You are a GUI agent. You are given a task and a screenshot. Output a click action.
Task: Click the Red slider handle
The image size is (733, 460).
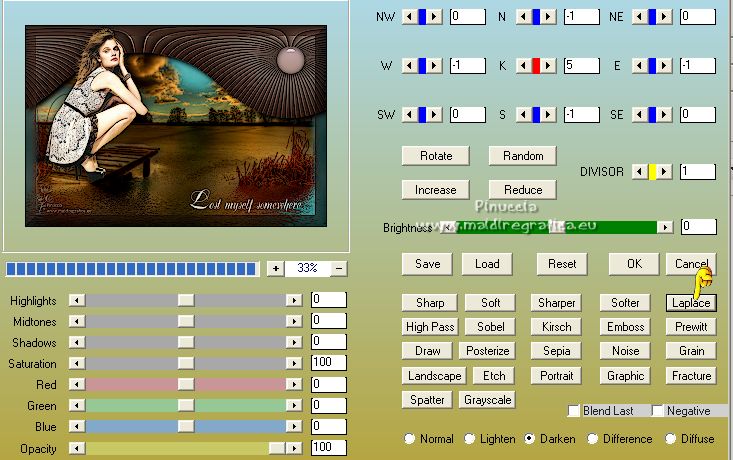click(x=186, y=384)
